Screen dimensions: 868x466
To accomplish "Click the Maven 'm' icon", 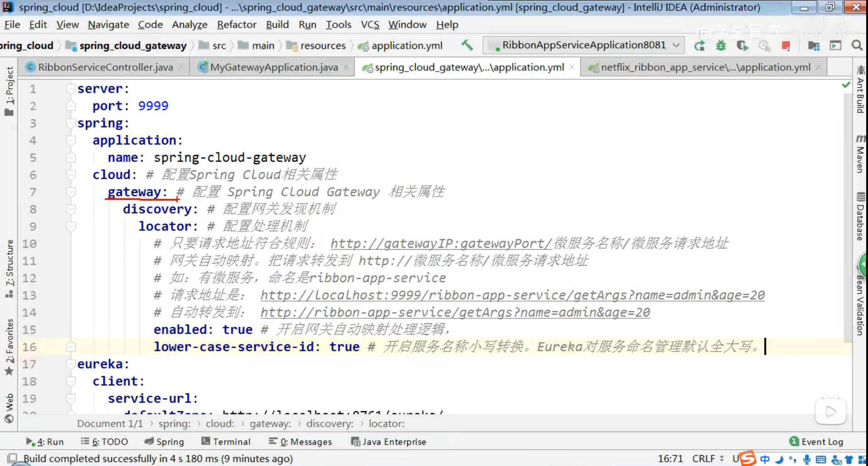I will pos(861,138).
